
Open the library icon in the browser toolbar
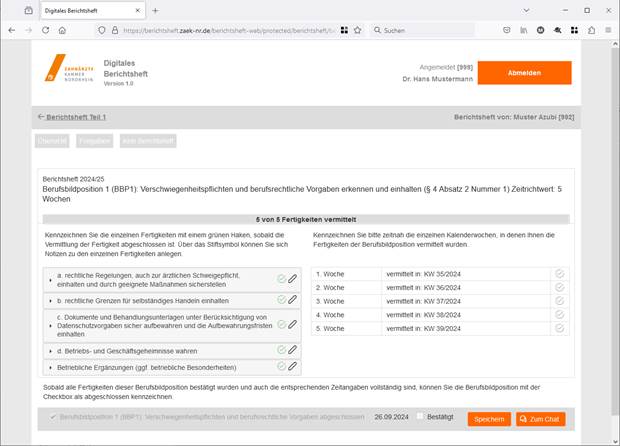tap(524, 30)
